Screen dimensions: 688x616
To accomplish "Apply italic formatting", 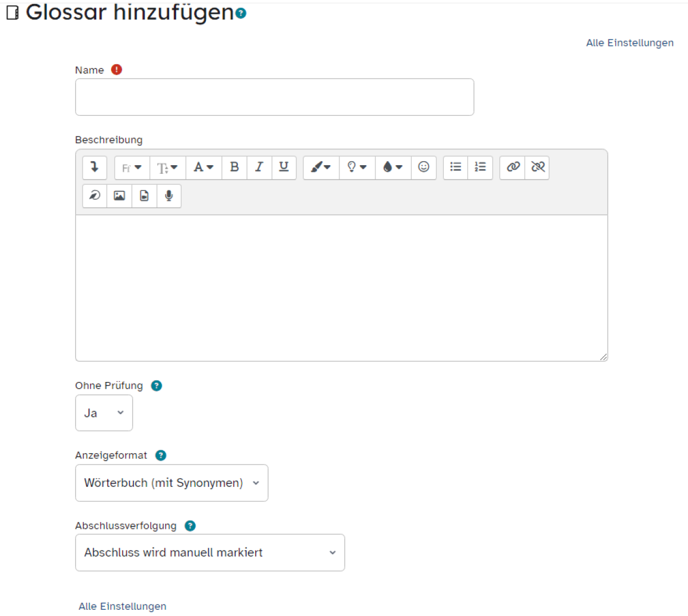I will [259, 167].
